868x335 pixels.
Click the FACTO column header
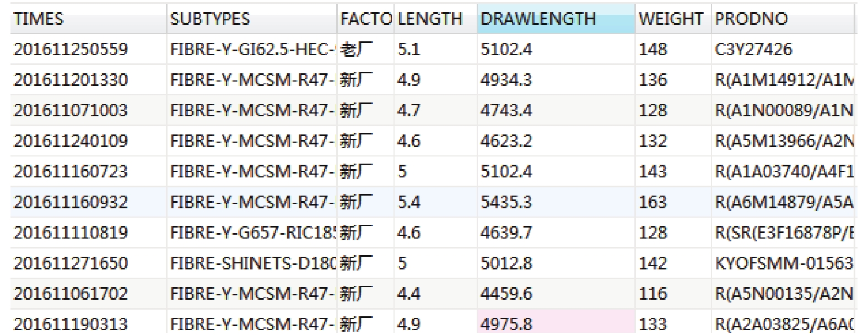(366, 19)
